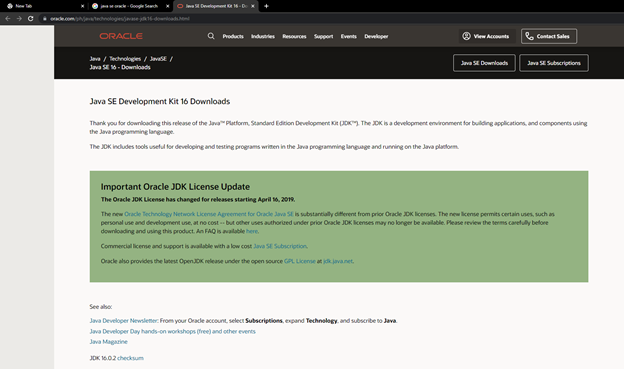The width and height of the screenshot is (624, 369).
Task: Open Java Developer Day hands-on workshops link
Action: click(173, 331)
